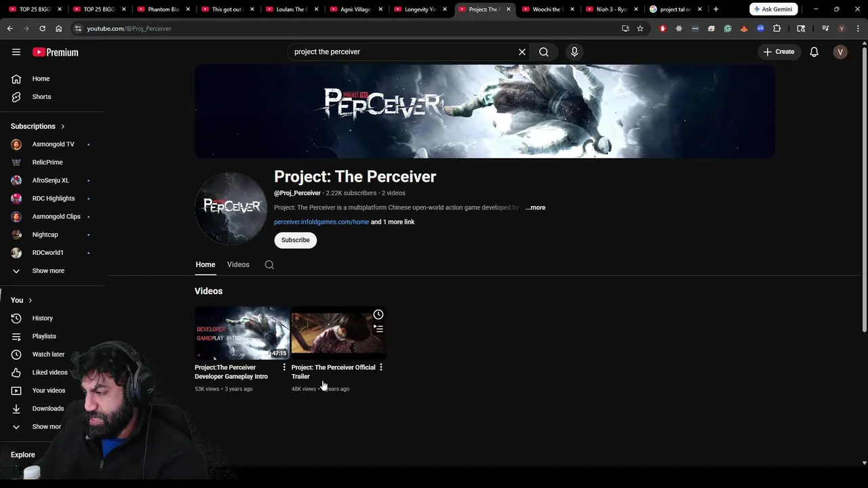
Task: Click the channel search magnifier icon
Action: 269,265
